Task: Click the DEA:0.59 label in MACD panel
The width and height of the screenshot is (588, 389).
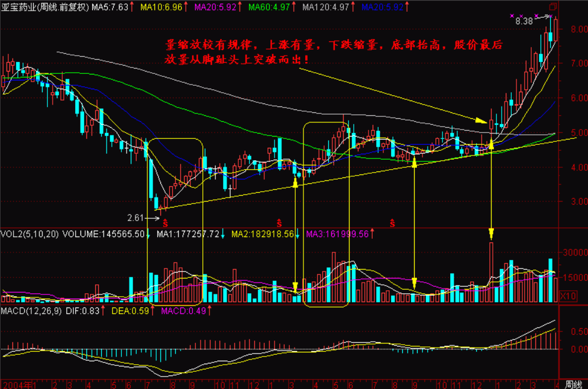Action: coord(133,311)
